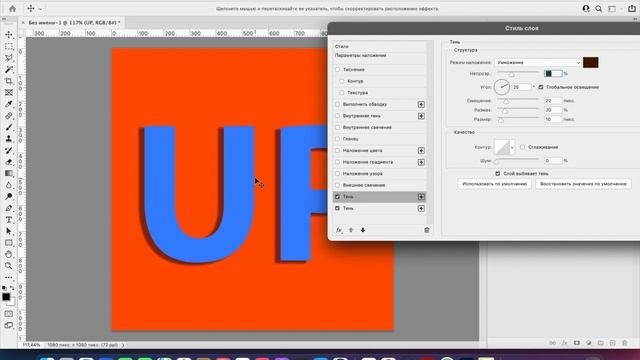Select the Наложение цвета effect row

pyautogui.click(x=380, y=151)
